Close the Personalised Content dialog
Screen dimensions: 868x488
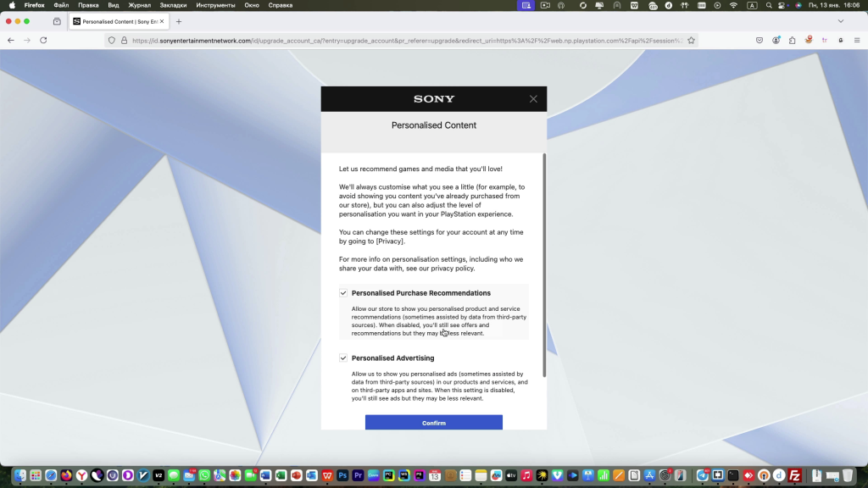(x=533, y=99)
